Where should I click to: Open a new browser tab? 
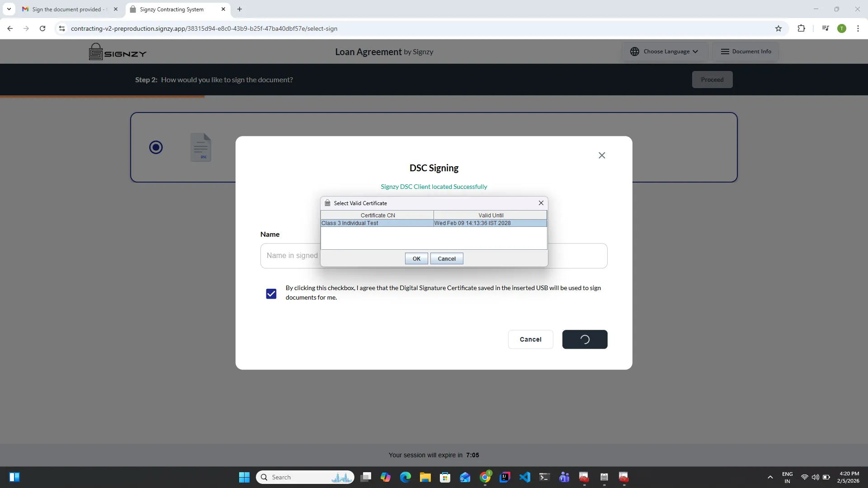[240, 9]
